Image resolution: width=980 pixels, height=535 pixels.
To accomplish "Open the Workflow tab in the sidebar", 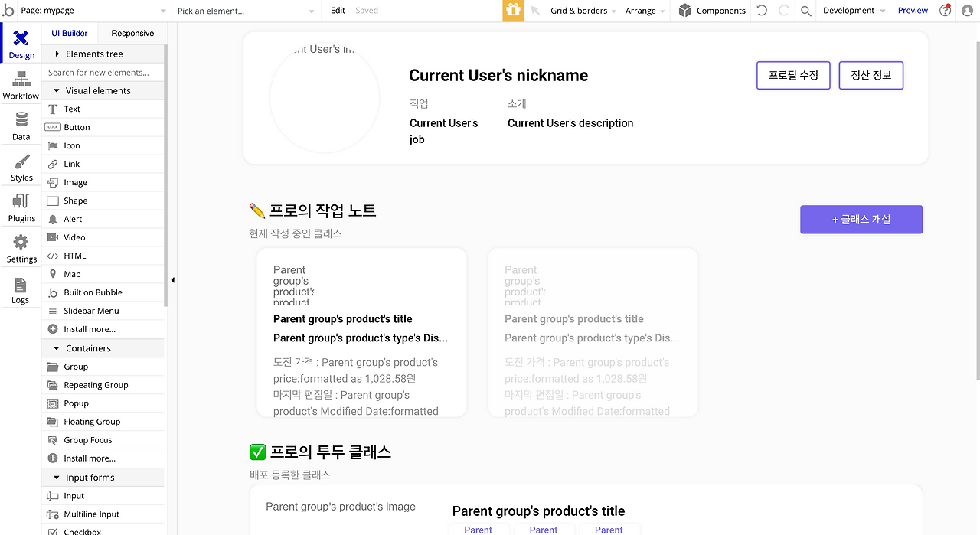I will tap(21, 85).
